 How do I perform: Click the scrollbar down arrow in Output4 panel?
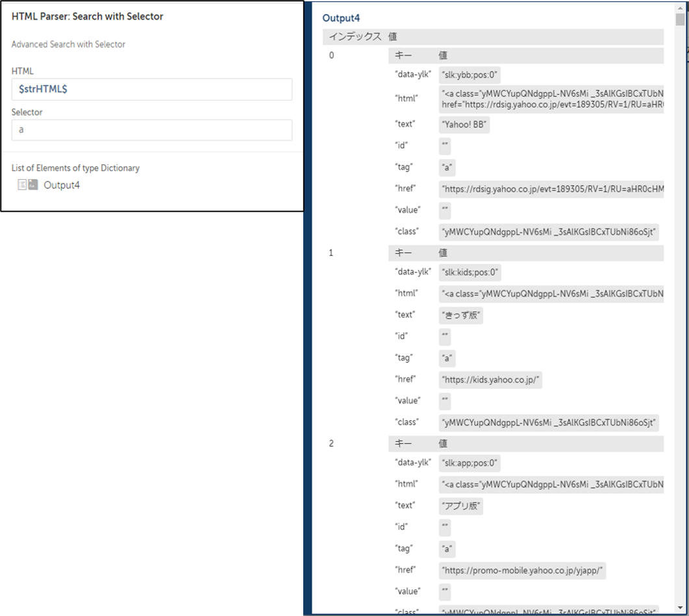tap(680, 608)
